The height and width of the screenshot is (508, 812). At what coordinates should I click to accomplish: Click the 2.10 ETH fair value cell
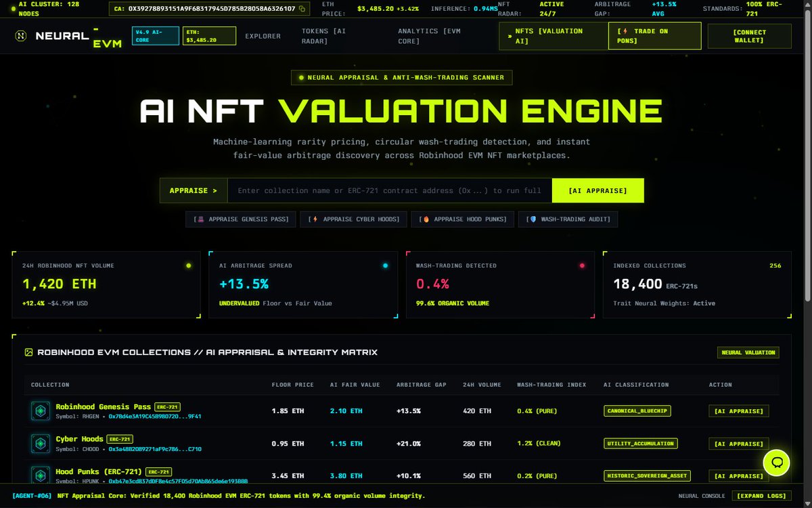point(346,411)
